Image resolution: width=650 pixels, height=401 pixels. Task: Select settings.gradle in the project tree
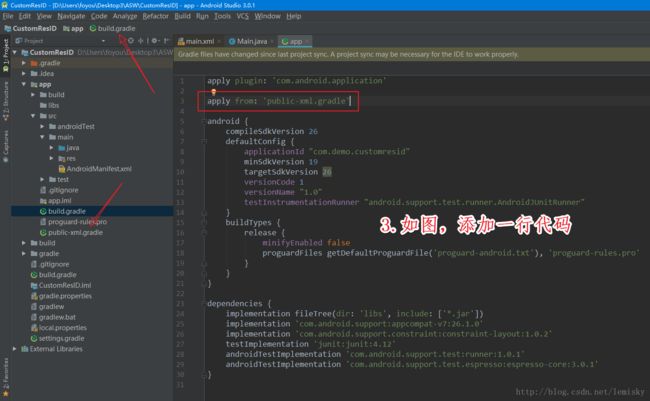tap(58, 338)
